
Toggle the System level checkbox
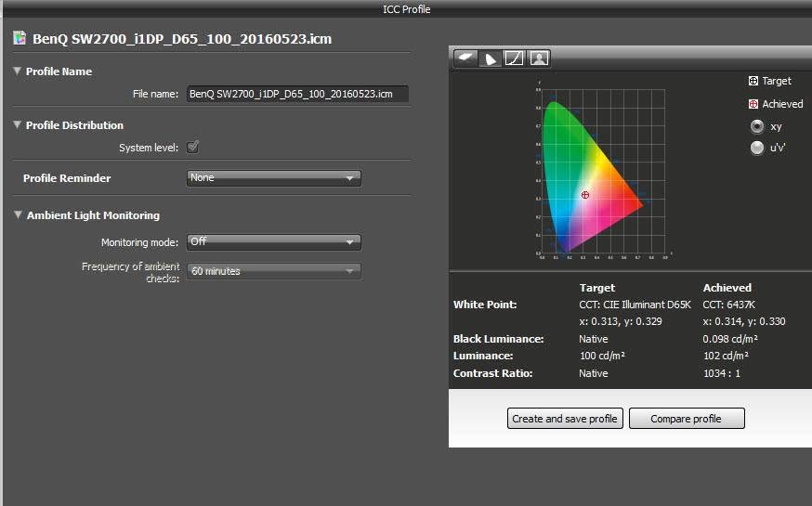pos(192,147)
